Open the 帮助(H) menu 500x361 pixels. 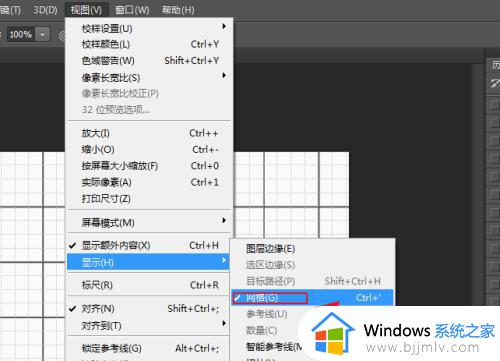178,10
